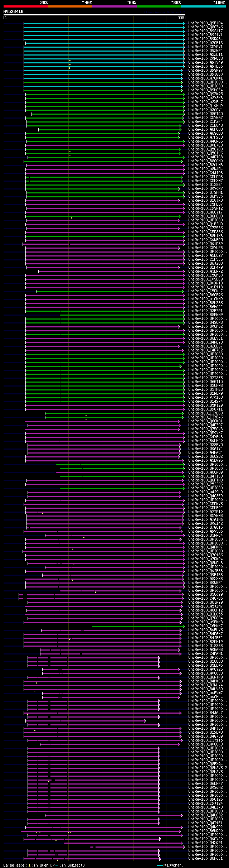Screen dimensions: 229x868
Task: Select hit label UniRef100_A3LR72
Action: pyautogui.click(x=205, y=271)
